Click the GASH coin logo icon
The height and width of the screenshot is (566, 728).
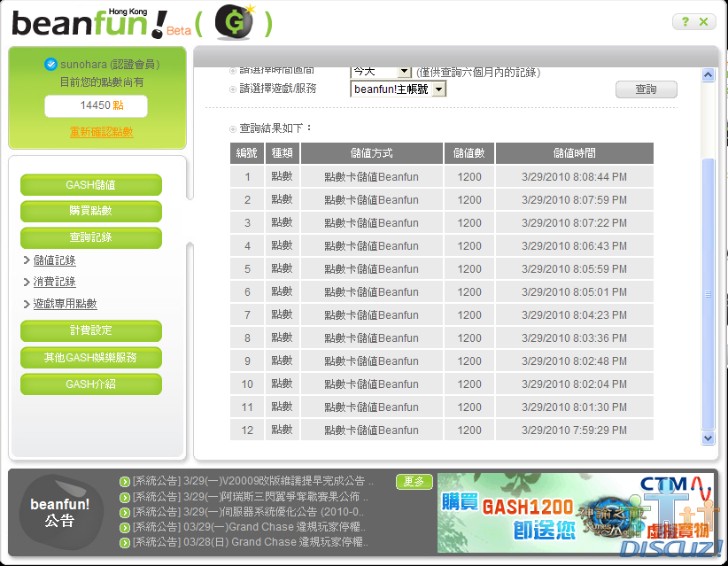coord(235,22)
